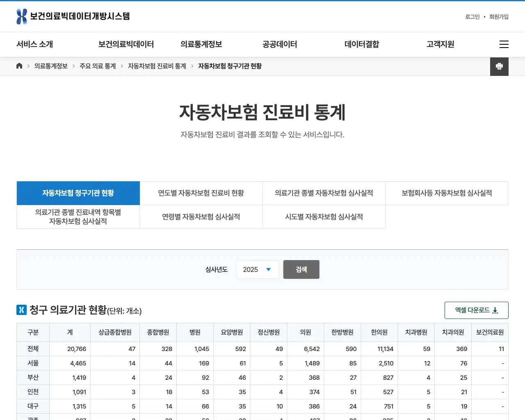Click the 병원 column header
The image size is (525, 420).
coord(195,332)
